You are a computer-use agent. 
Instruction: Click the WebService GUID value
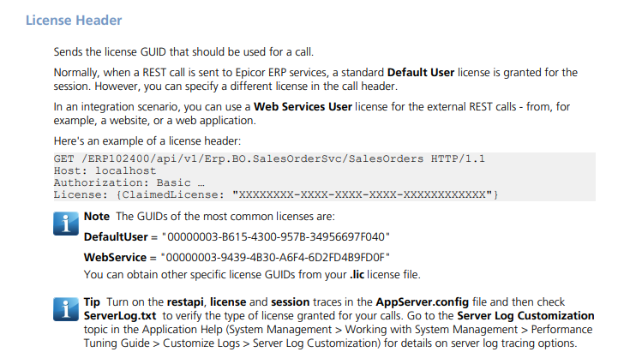coord(275,258)
